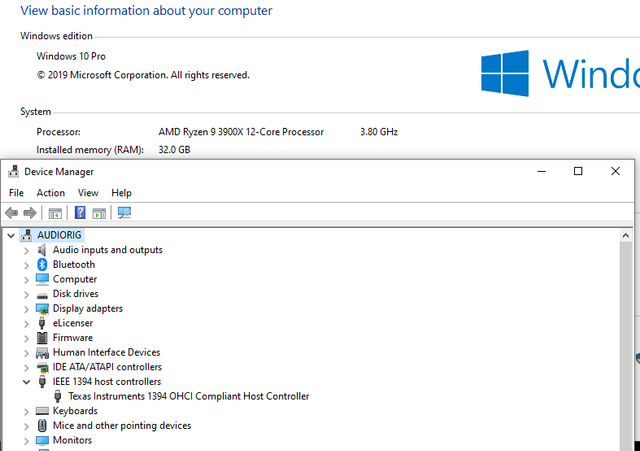
Task: Select the Keyboards label
Action: (75, 411)
